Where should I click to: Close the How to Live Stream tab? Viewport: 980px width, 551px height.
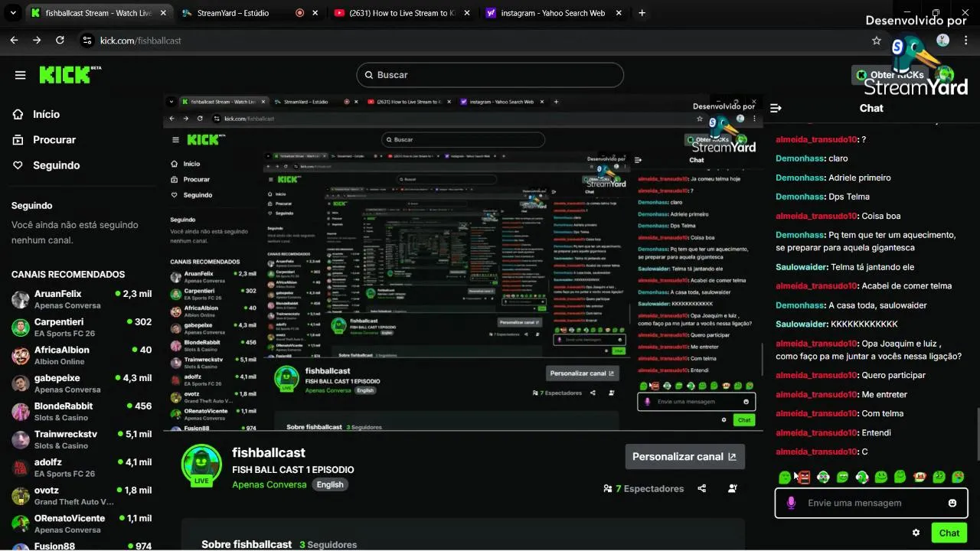point(466,13)
